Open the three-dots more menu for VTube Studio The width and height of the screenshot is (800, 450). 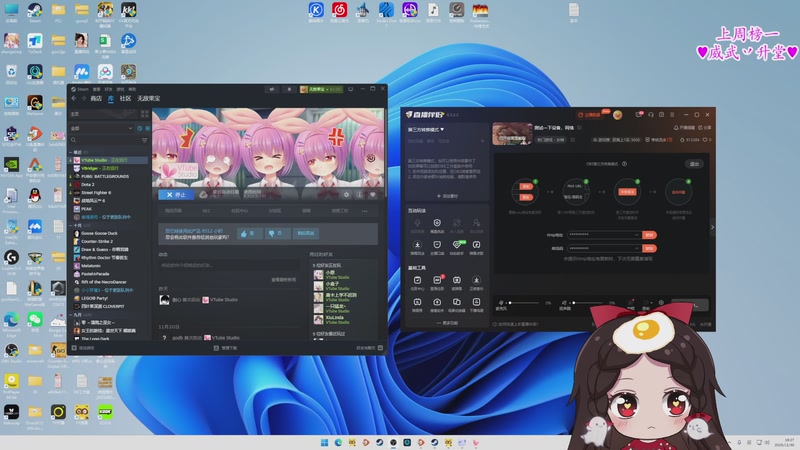[364, 211]
